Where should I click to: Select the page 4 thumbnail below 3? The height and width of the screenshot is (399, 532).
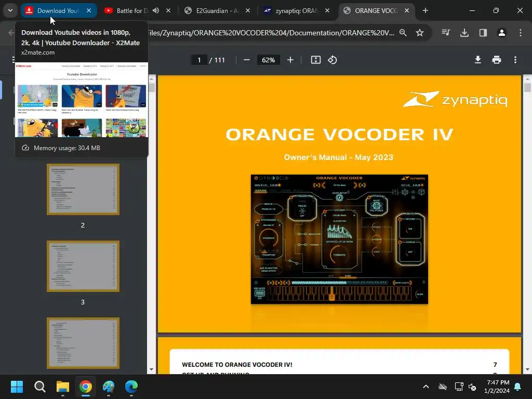[x=83, y=343]
